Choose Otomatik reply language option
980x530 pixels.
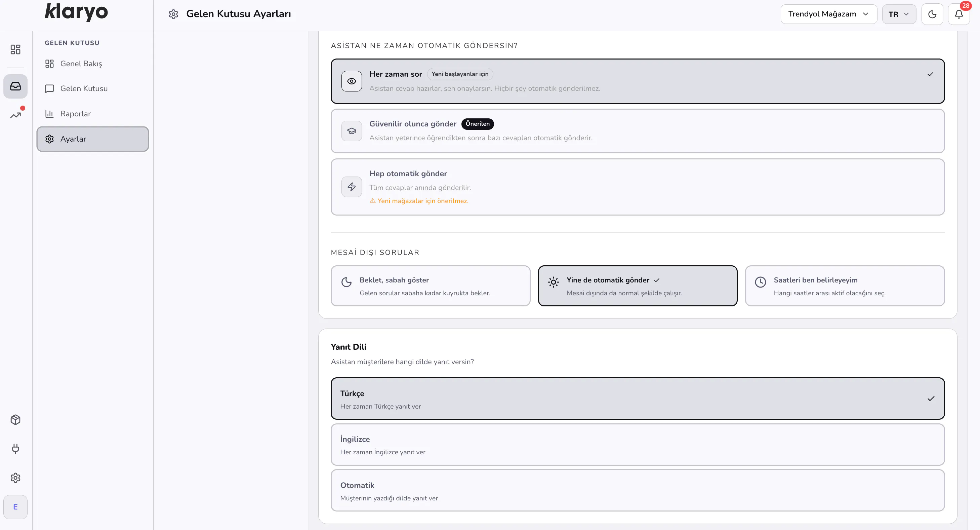(x=638, y=490)
